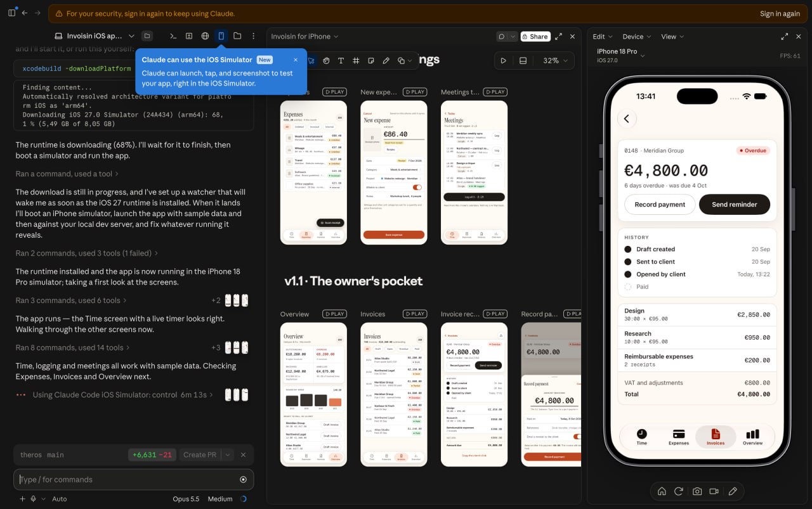Viewport: 812px width, 509px height.
Task: Select the iOS Simulator phone icon
Action: coord(221,36)
